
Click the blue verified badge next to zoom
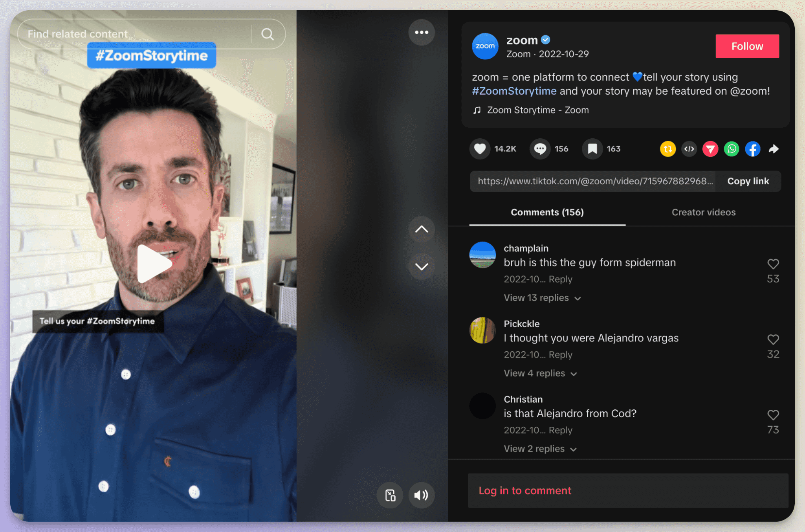pos(545,40)
